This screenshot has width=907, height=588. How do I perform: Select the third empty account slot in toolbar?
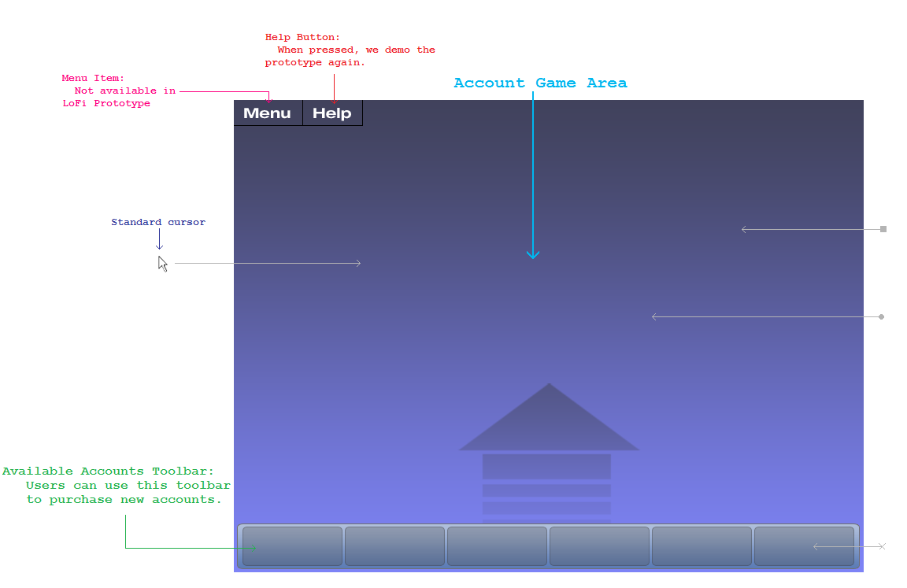497,545
